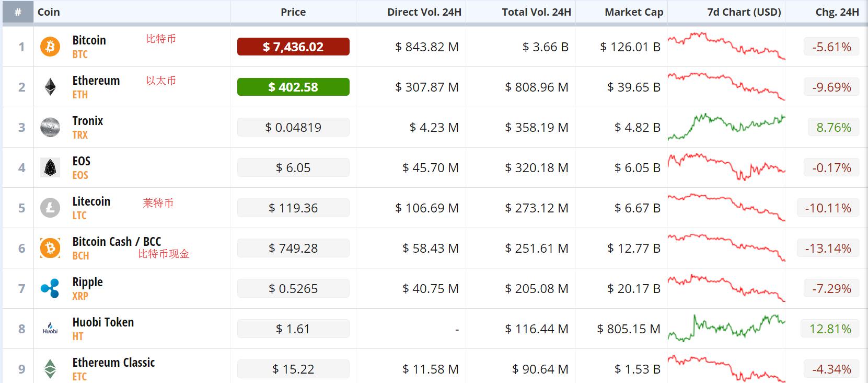The image size is (868, 383).
Task: Click the Bitcoin coin logo icon
Action: point(50,47)
